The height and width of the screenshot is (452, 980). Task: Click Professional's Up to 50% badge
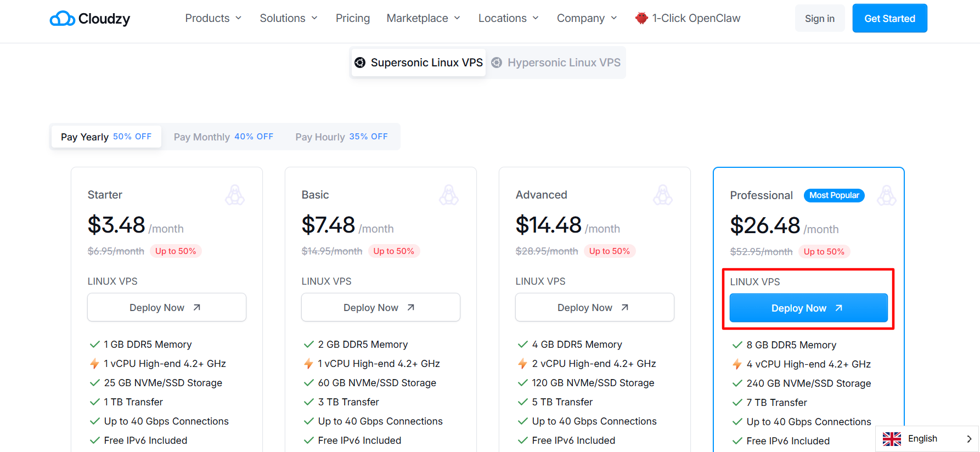[x=824, y=252]
